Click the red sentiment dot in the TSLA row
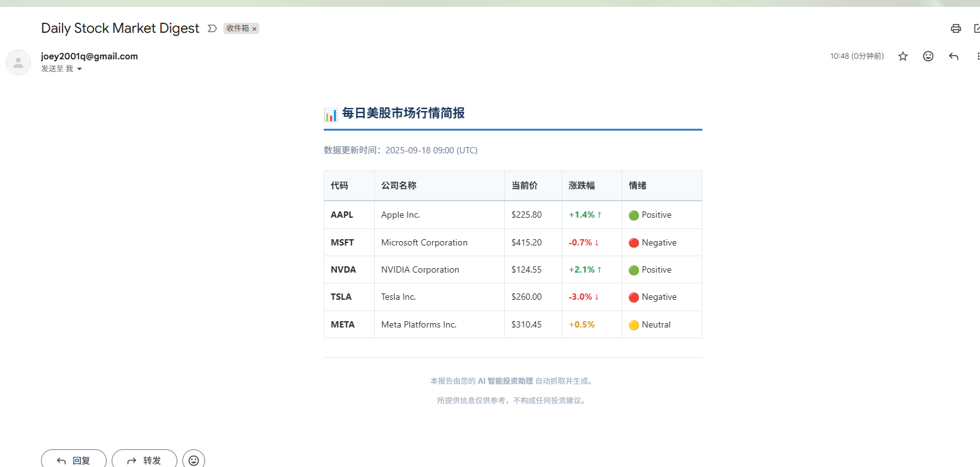The image size is (980, 467). click(x=634, y=297)
